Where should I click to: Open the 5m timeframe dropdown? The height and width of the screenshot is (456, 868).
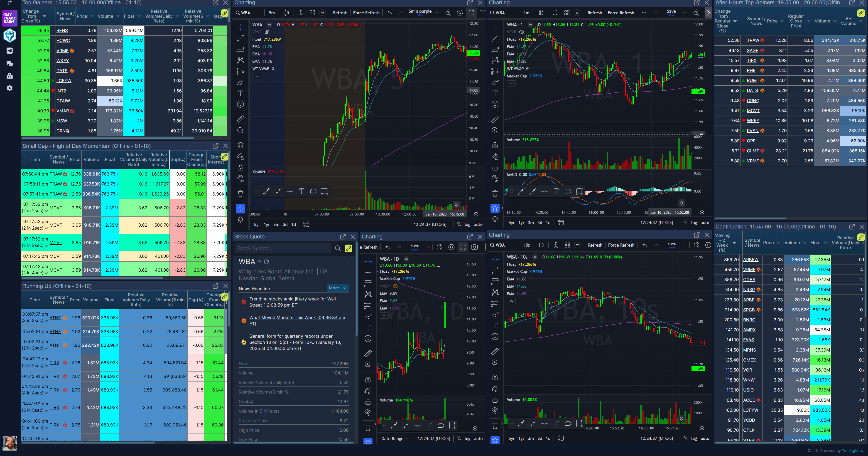click(x=272, y=13)
